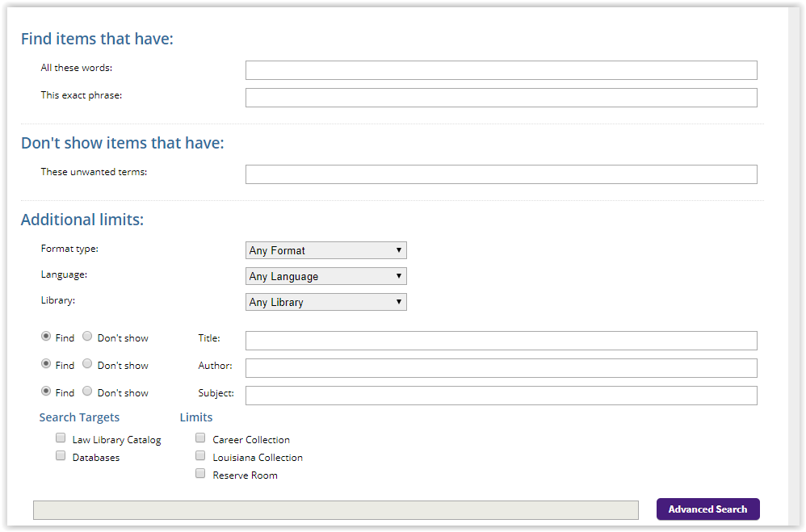Check the Law Library Catalog checkbox
Viewport: 806px width, 532px height.
[61, 438]
